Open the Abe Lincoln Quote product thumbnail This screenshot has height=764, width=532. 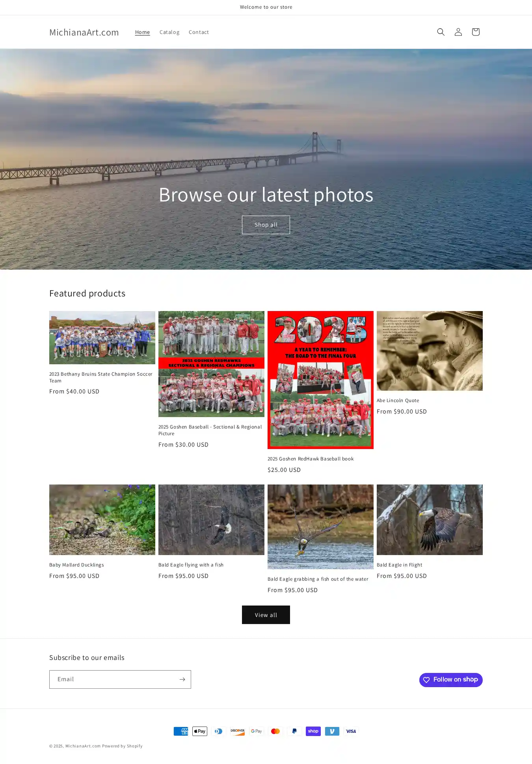coord(430,351)
